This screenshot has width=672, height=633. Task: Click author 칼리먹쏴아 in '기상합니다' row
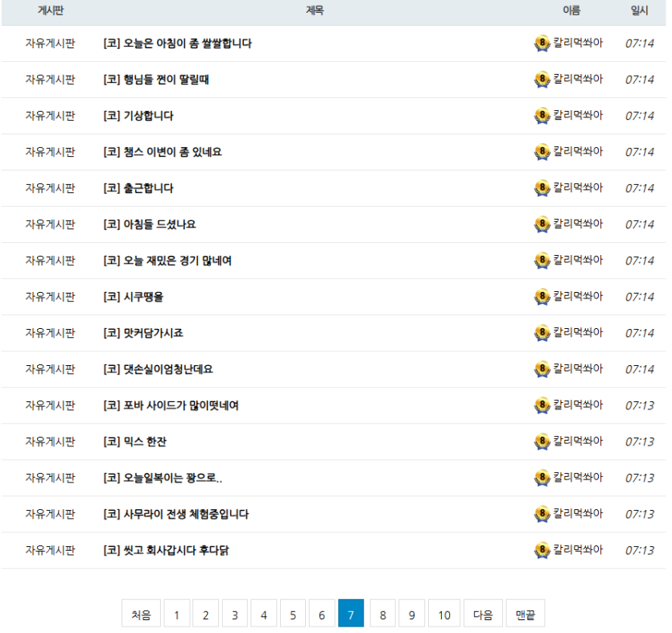[x=578, y=115]
